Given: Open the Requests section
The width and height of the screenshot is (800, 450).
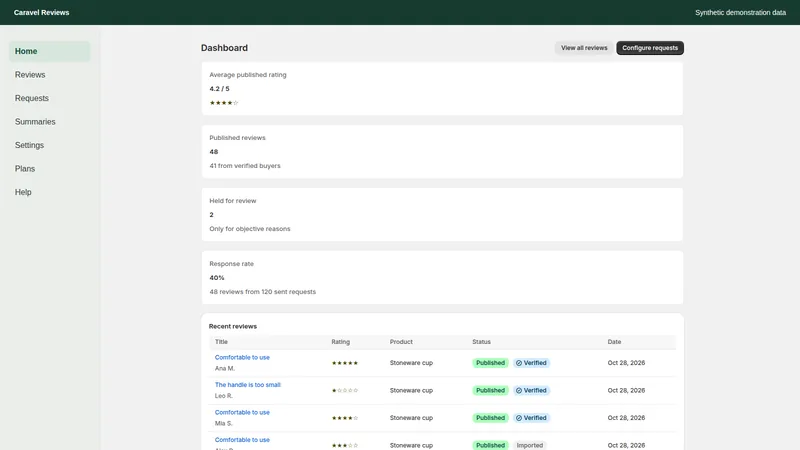Looking at the screenshot, I should [x=49, y=98].
